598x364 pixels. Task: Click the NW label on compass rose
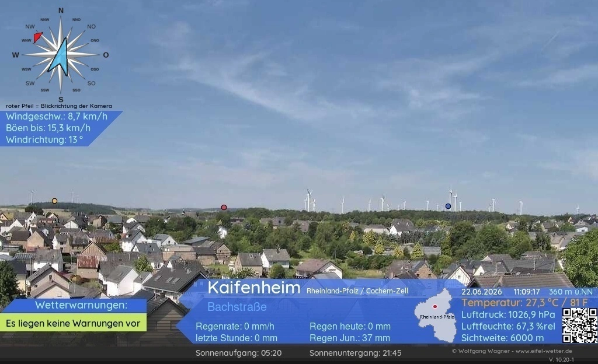30,27
